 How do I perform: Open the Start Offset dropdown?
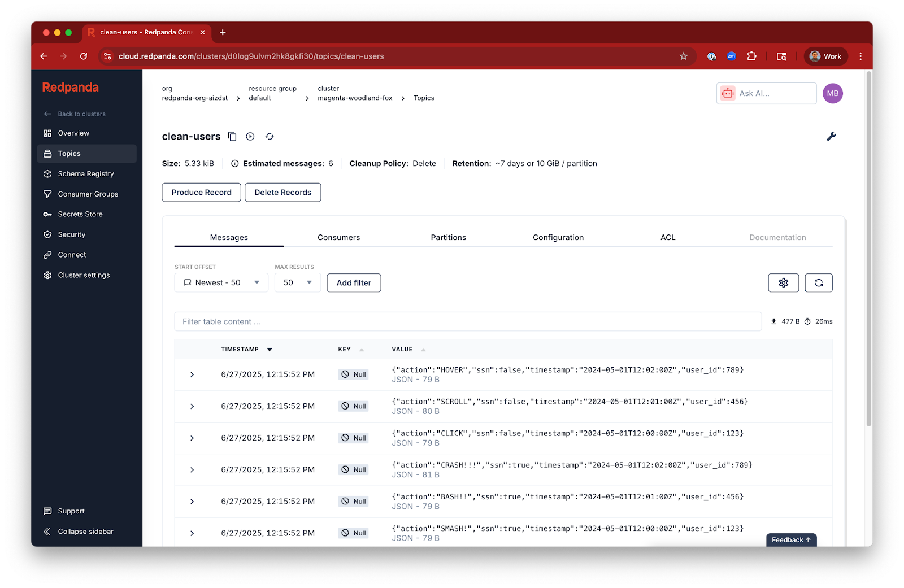coord(221,282)
